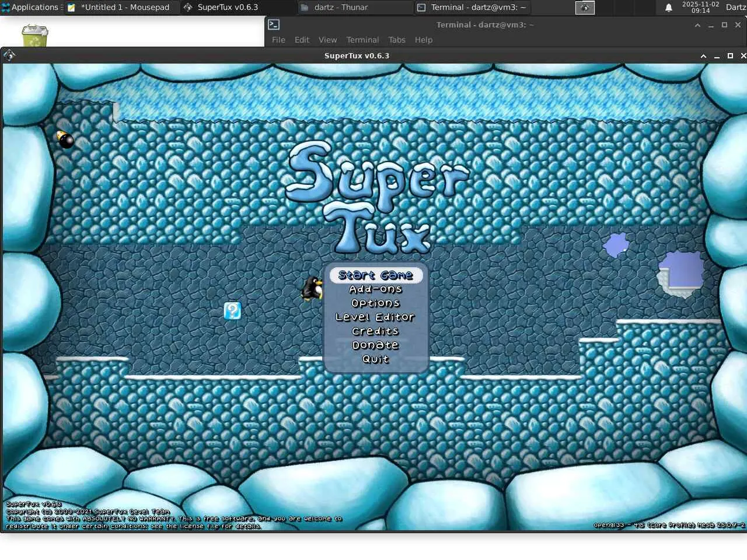This screenshot has width=747, height=560.
Task: Open the Add-ons menu entry
Action: pos(375,289)
